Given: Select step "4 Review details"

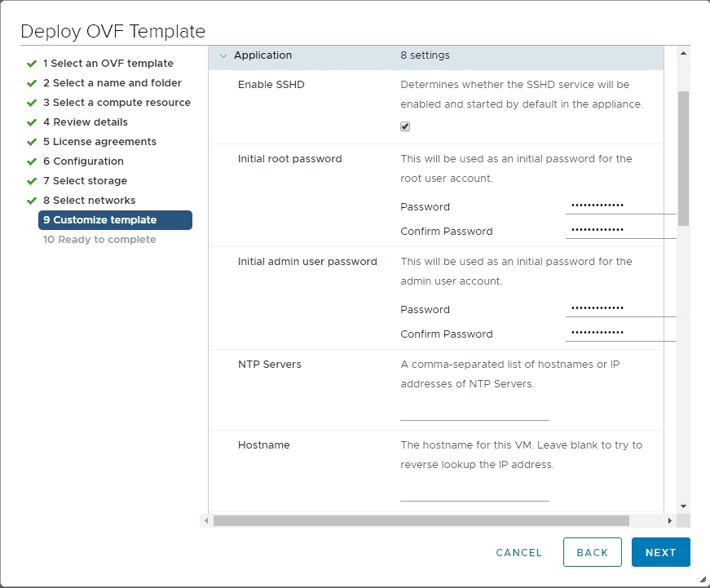Looking at the screenshot, I should [x=86, y=122].
